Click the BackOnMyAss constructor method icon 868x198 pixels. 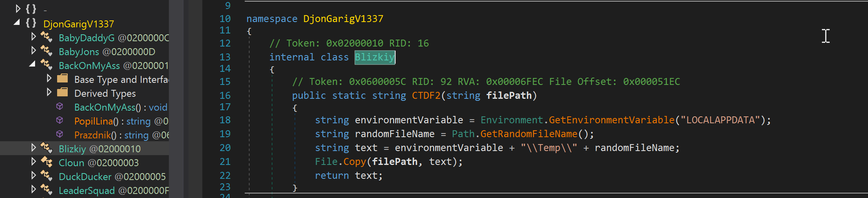60,107
